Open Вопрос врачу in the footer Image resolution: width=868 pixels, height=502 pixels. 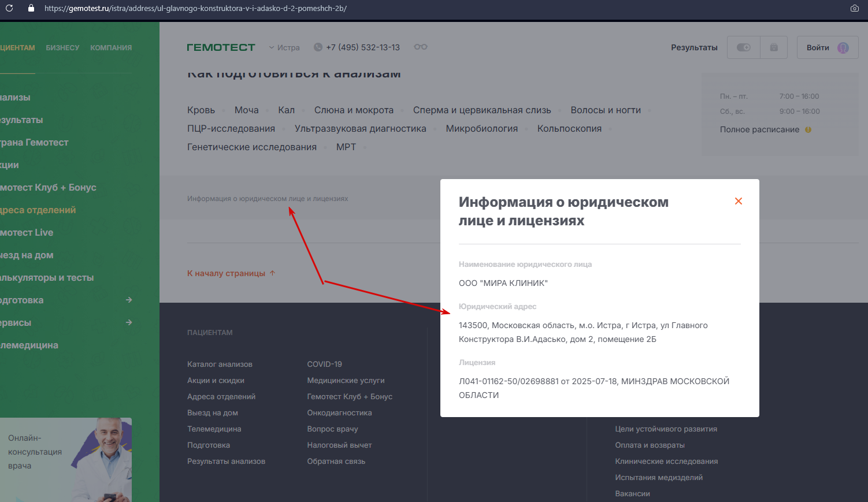click(333, 429)
